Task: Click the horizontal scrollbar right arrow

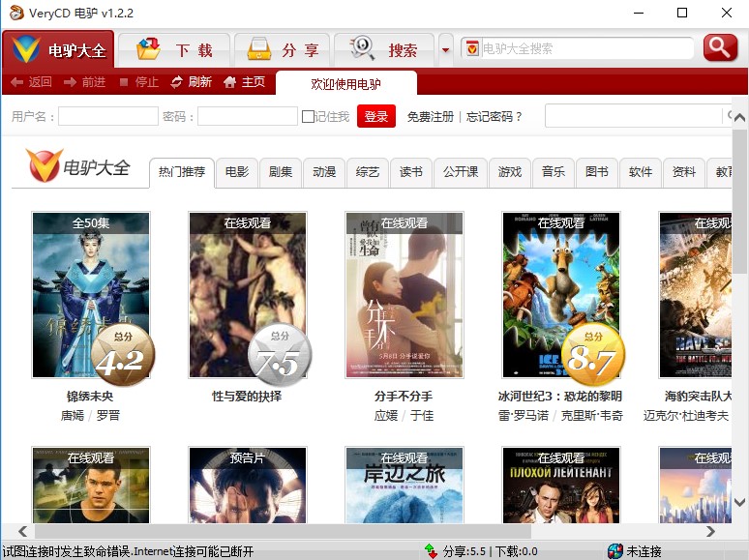Action: 711,531
